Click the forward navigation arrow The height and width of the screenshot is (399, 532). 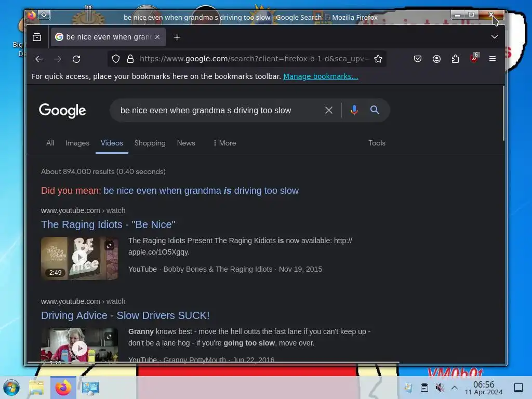[x=58, y=59]
